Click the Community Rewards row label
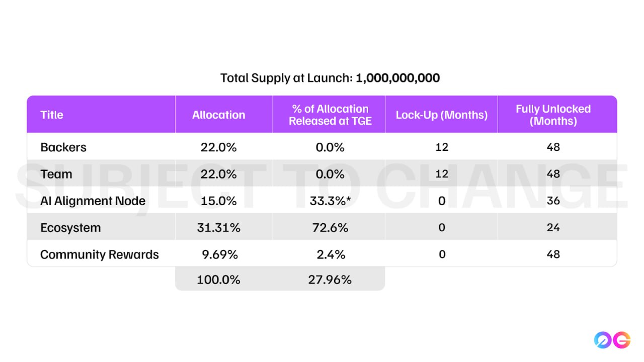Image resolution: width=644 pixels, height=362 pixels. coord(100,254)
